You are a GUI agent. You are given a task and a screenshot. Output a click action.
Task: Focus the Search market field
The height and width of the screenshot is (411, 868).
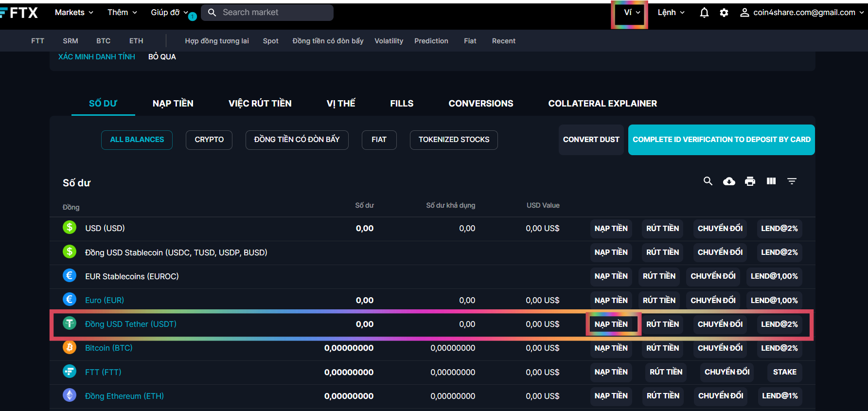point(267,13)
